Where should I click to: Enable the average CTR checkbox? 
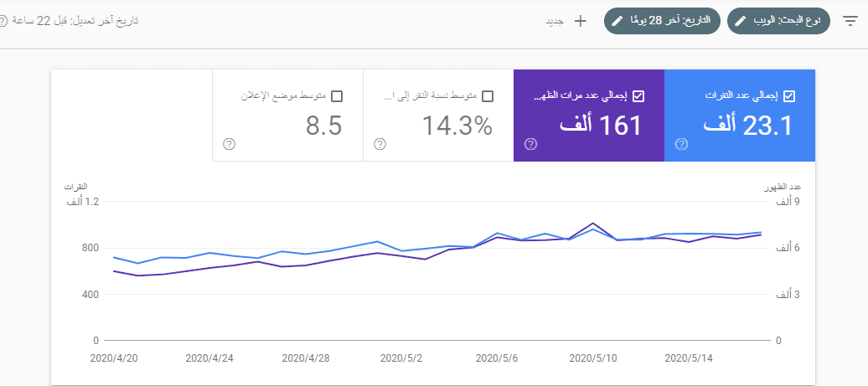pyautogui.click(x=488, y=95)
